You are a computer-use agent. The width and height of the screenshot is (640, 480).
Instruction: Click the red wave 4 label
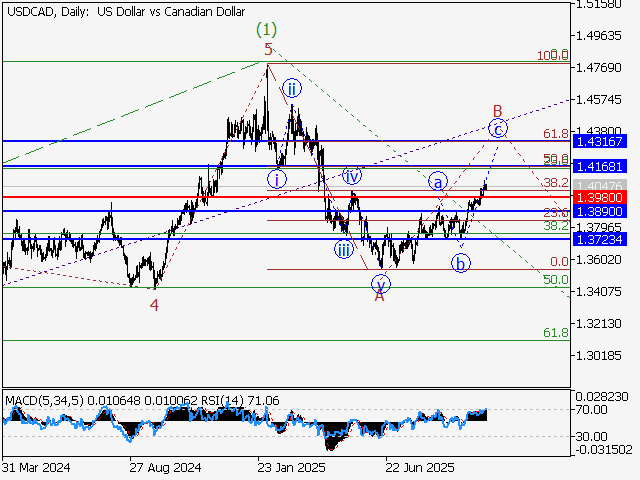tap(154, 305)
